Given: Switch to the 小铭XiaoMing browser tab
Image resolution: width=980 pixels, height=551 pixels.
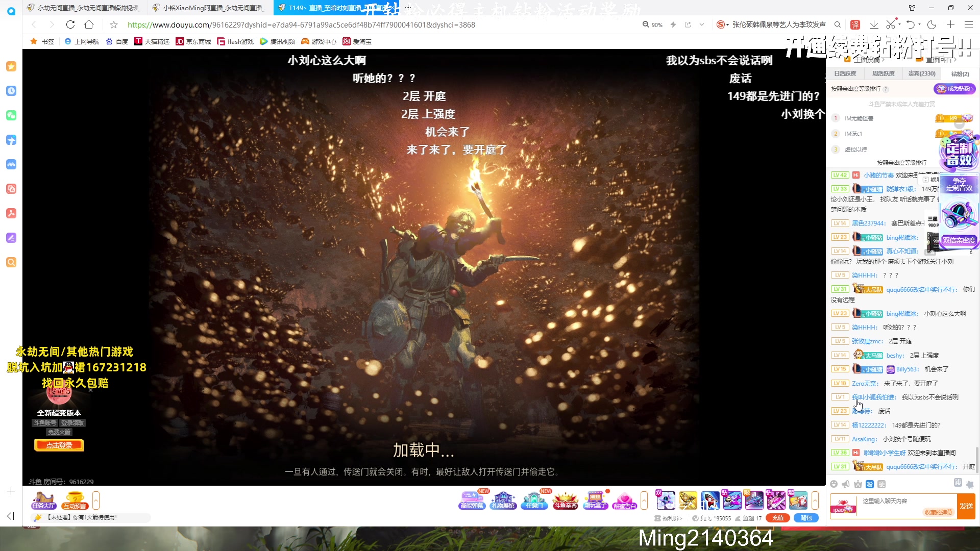Looking at the screenshot, I should (x=211, y=8).
